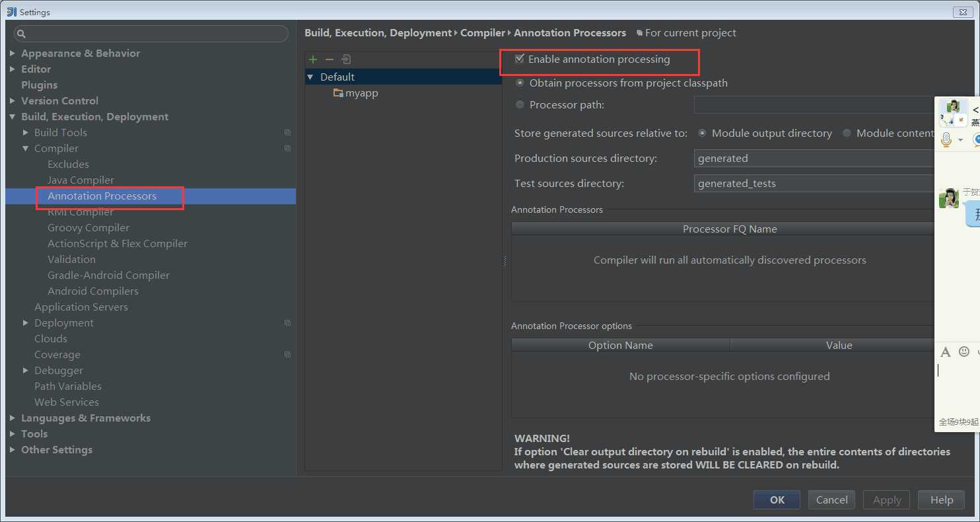Open Gradle-Android Compiler settings
The image size is (980, 522).
coord(108,276)
